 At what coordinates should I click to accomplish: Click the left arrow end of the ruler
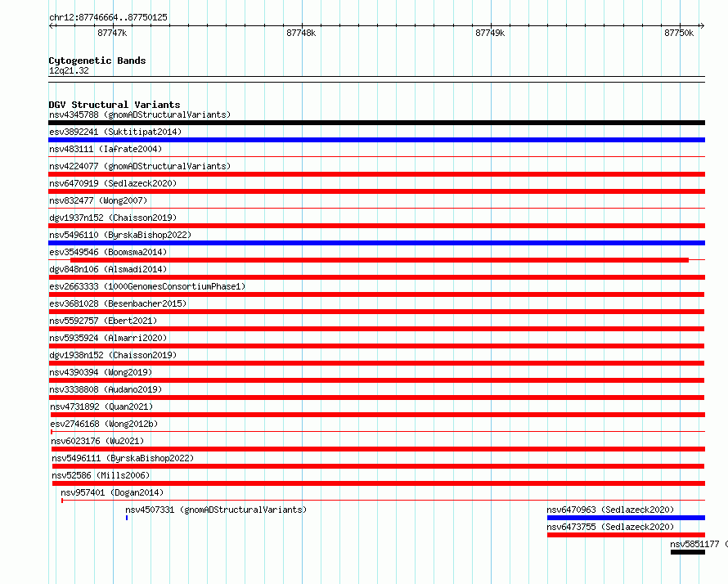click(51, 25)
